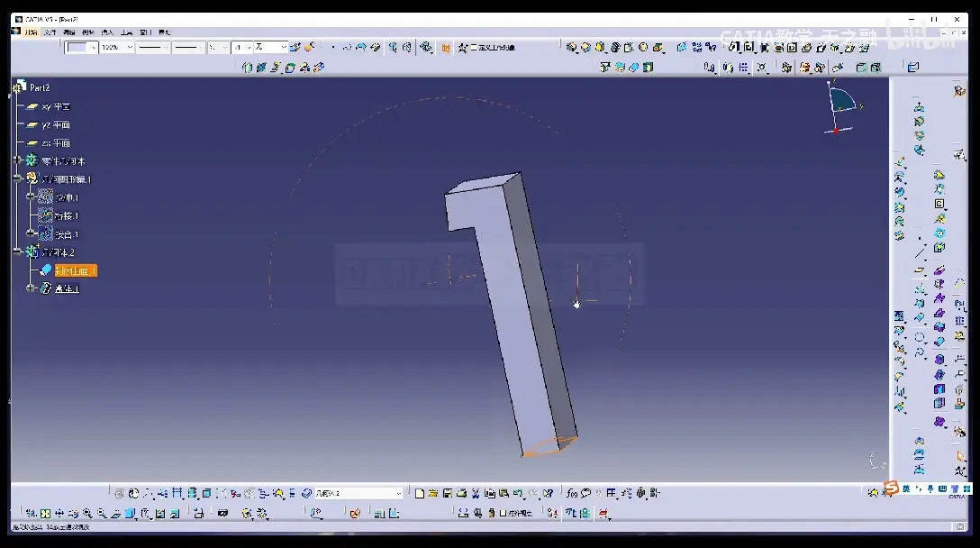Click the Pan view arrows icon

(59, 514)
